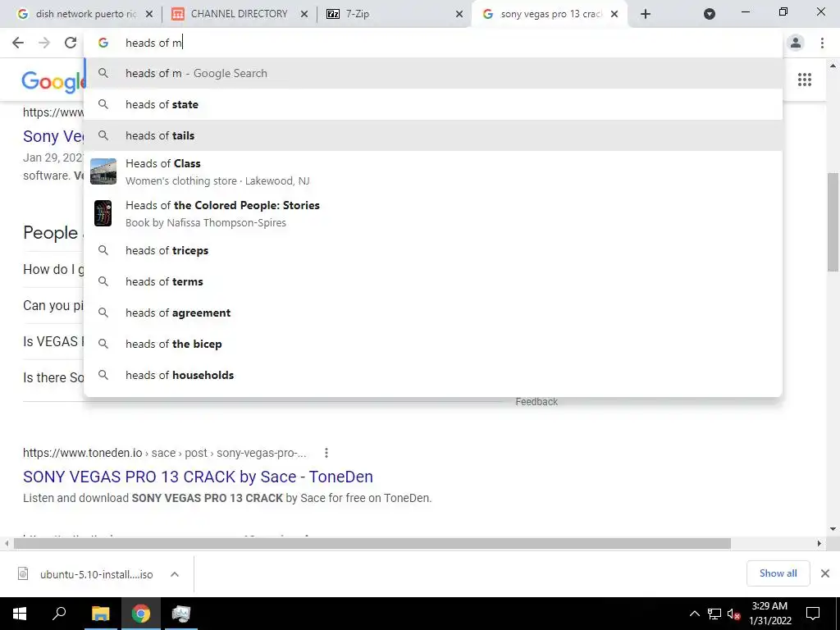Close the downloads bar
The height and width of the screenshot is (630, 840).
click(825, 573)
